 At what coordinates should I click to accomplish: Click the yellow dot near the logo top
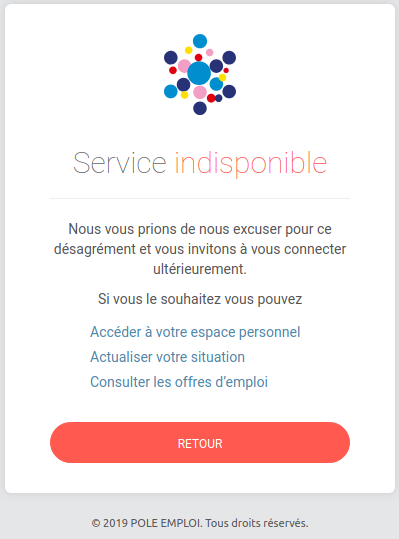189,50
